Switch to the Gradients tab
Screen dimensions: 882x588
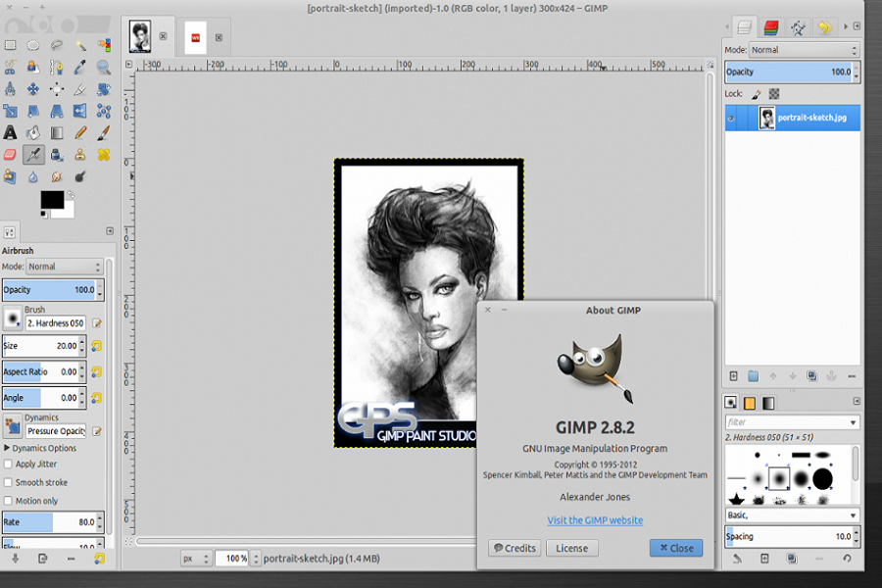coord(768,403)
